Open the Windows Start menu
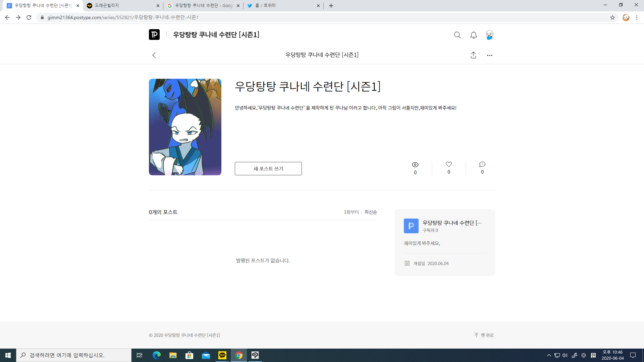 [x=8, y=355]
